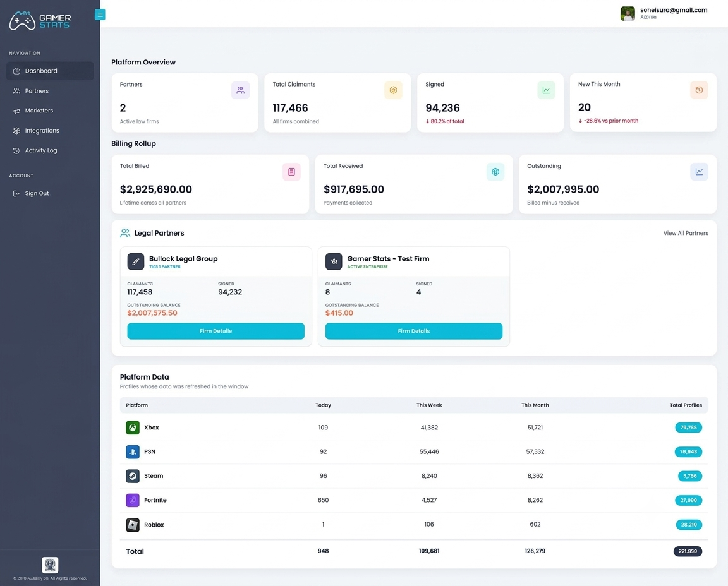Click the Marketers megaphone icon

click(16, 111)
